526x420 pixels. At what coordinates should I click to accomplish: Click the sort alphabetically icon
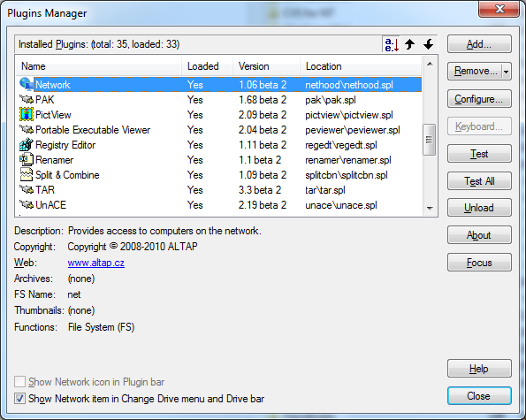tap(392, 44)
